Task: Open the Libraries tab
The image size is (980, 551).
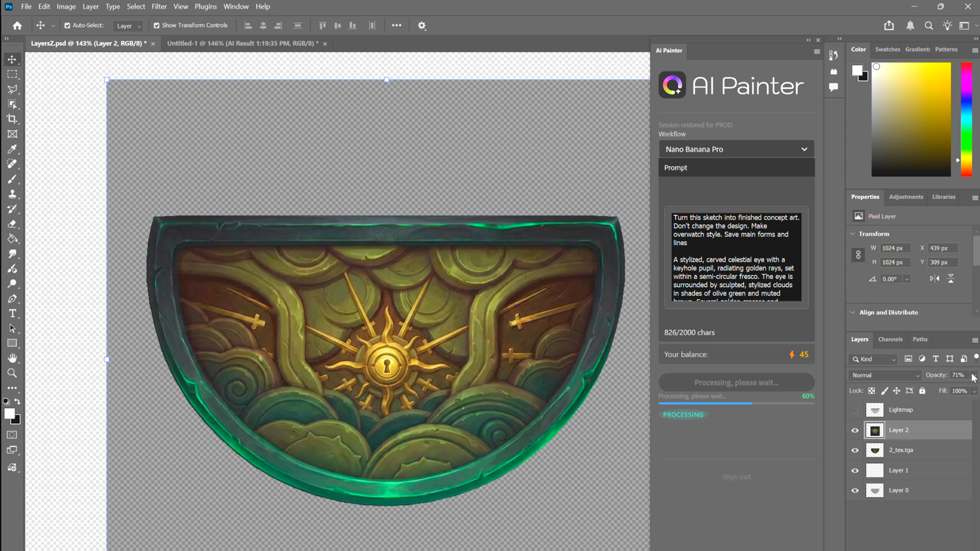Action: coord(943,197)
